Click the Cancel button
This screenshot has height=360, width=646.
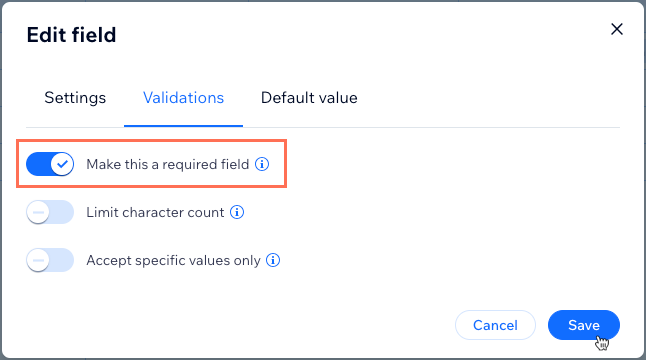pos(495,325)
